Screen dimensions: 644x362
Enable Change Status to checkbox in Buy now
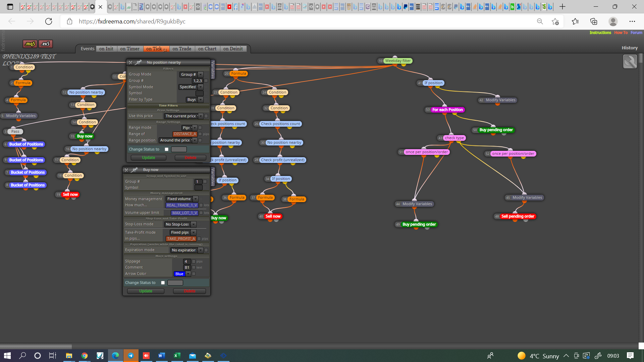[163, 283]
